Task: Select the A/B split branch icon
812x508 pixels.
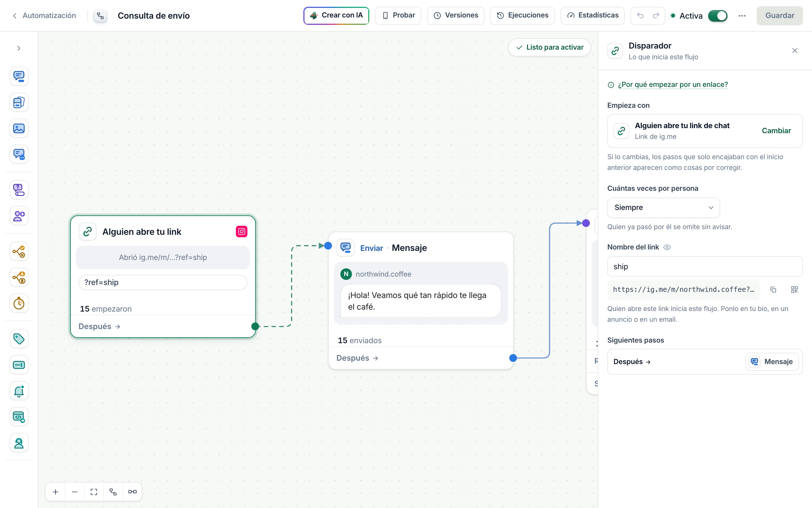Action: 19,277
